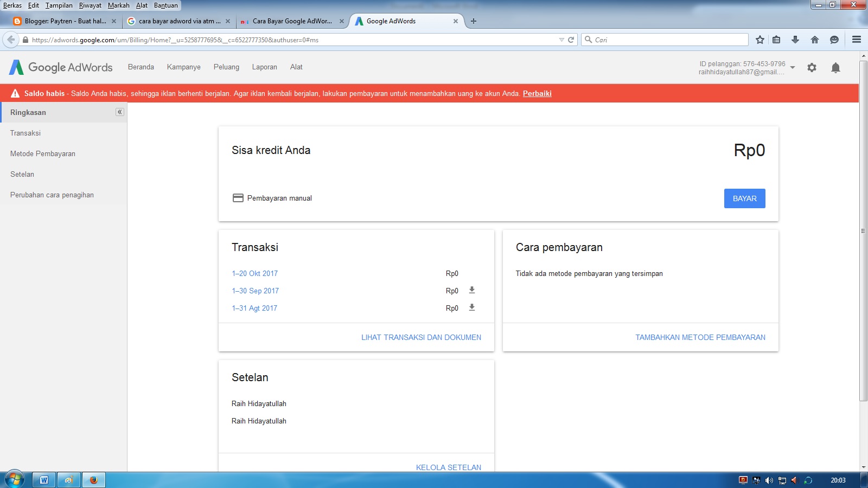Select Ringkasan in the billing sidebar
This screenshot has height=488, width=868.
63,112
